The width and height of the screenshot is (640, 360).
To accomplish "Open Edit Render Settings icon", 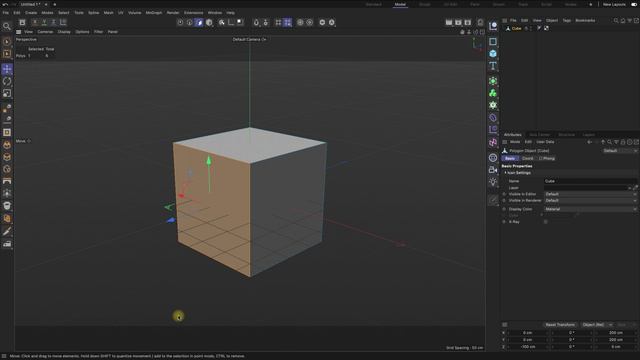I will point(468,22).
